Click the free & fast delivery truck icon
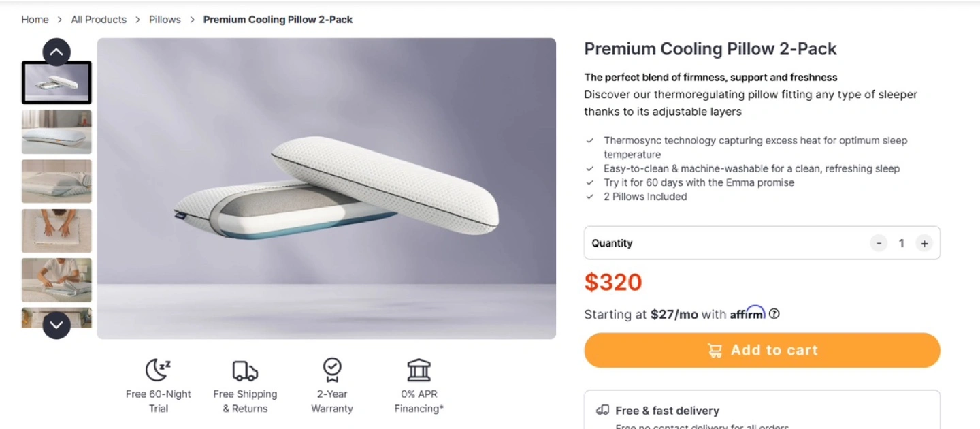Screen dimensions: 980x429 point(602,410)
